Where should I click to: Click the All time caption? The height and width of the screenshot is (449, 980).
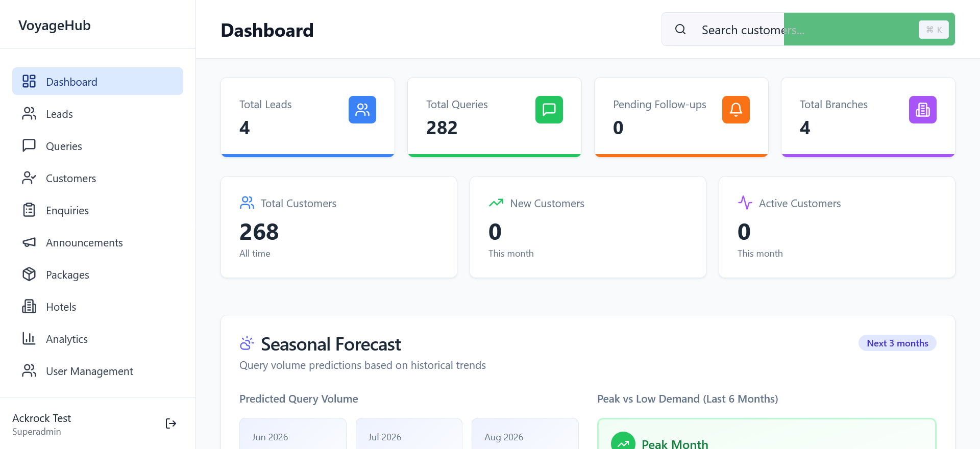tap(255, 253)
